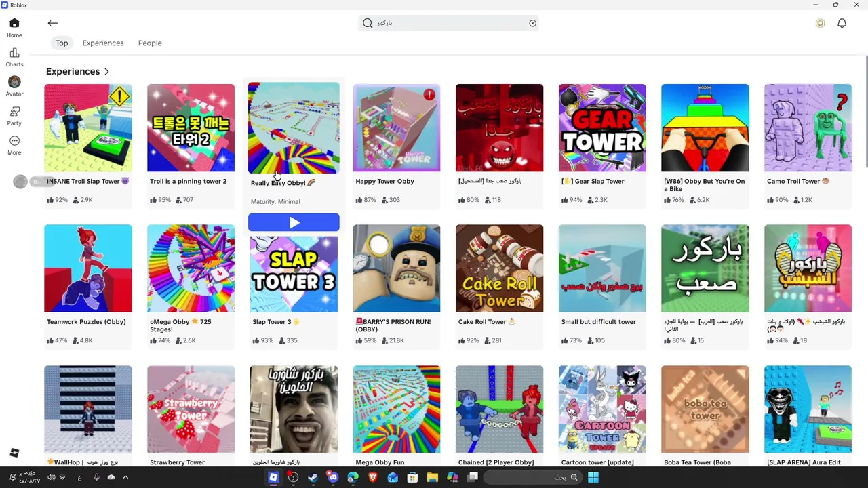868x488 pixels.
Task: Open Small but difficult tower thumbnail
Action: (602, 268)
